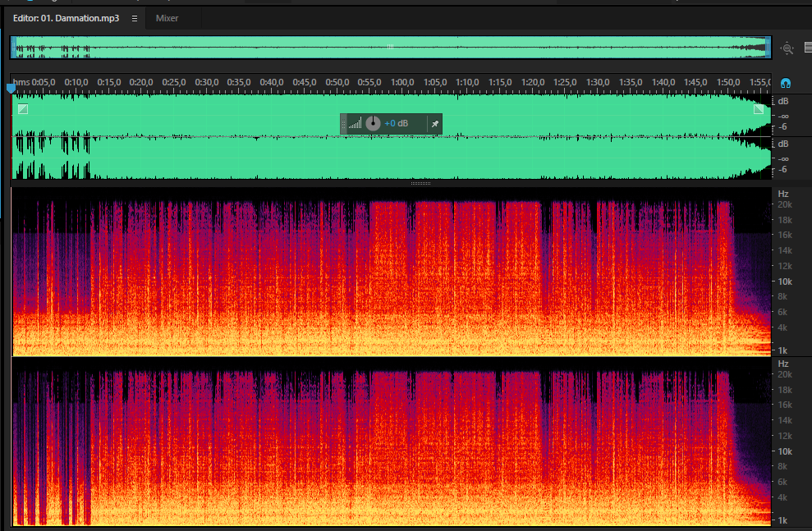
Task: Click the volume bars icon in HUD
Action: coord(355,124)
